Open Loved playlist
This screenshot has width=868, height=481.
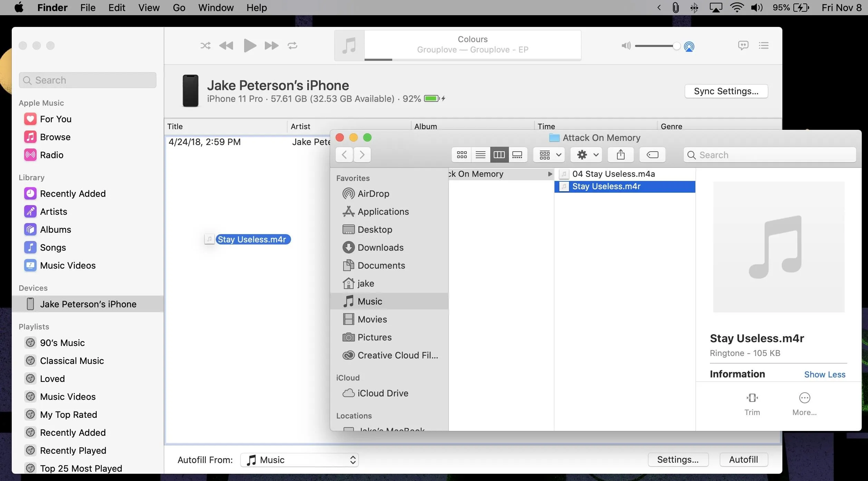click(x=52, y=379)
